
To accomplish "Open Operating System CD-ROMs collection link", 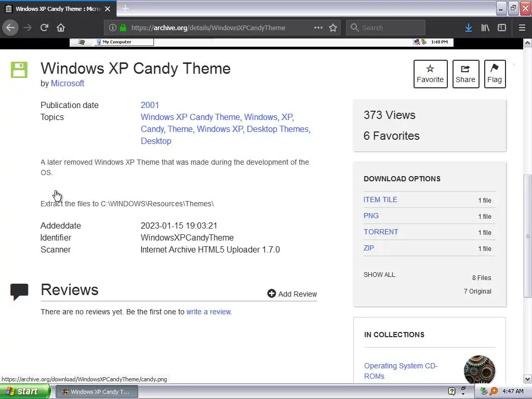I will (x=401, y=371).
